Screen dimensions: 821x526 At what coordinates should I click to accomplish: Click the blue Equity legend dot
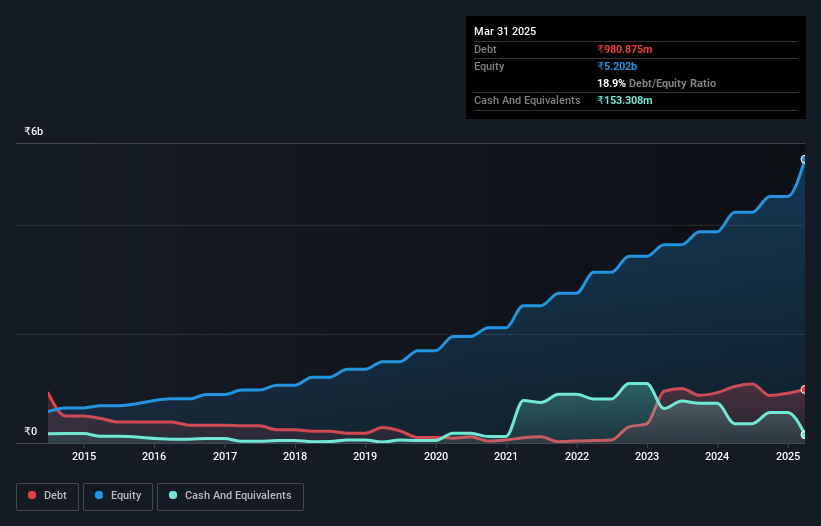point(99,495)
